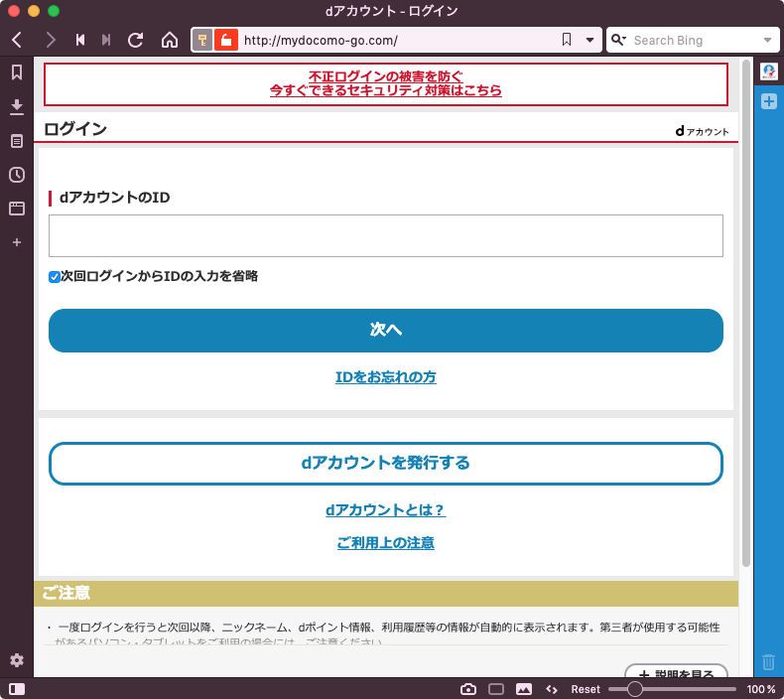Open Window panel in sidebar
This screenshot has height=699, width=784.
point(17,209)
